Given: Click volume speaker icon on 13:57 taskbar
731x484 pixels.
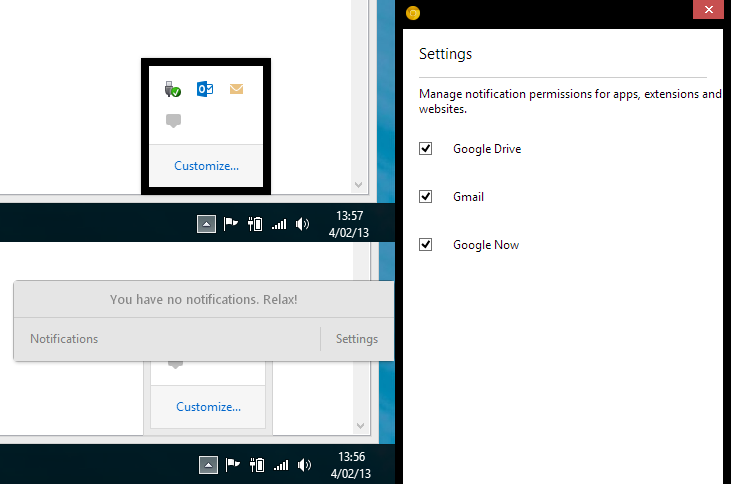Looking at the screenshot, I should [302, 224].
